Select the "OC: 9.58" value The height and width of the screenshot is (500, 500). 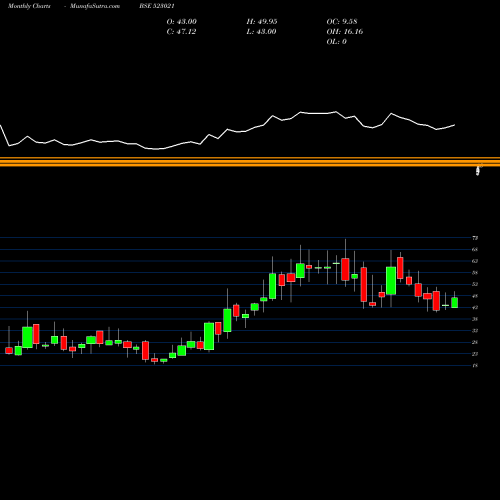pos(342,22)
